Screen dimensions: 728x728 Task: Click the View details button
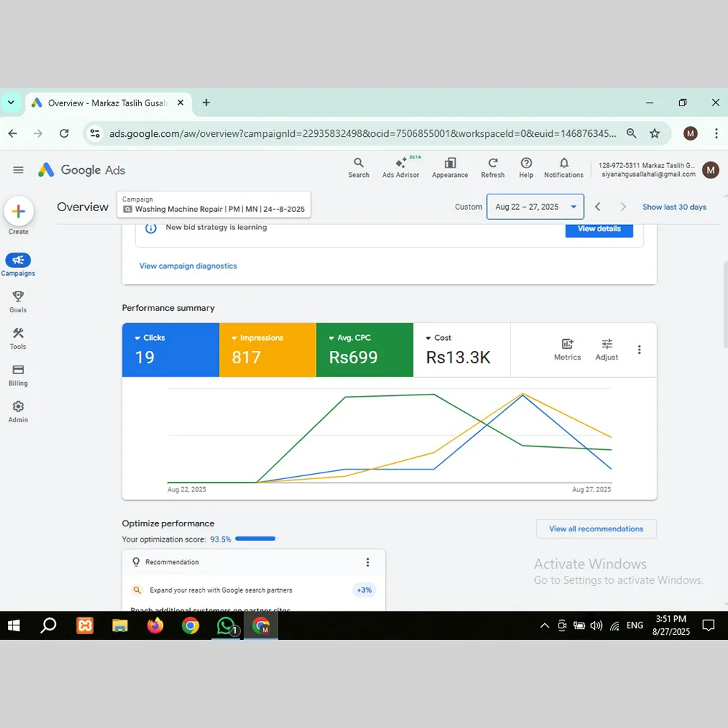599,229
